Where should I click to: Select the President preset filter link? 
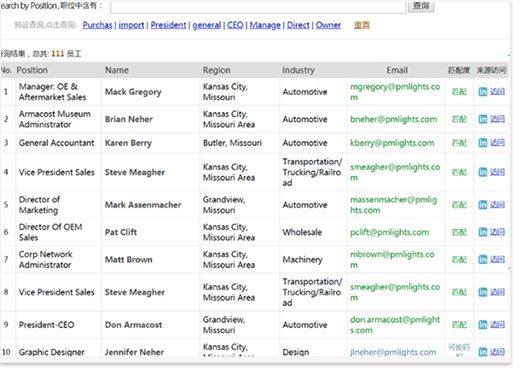click(x=168, y=25)
